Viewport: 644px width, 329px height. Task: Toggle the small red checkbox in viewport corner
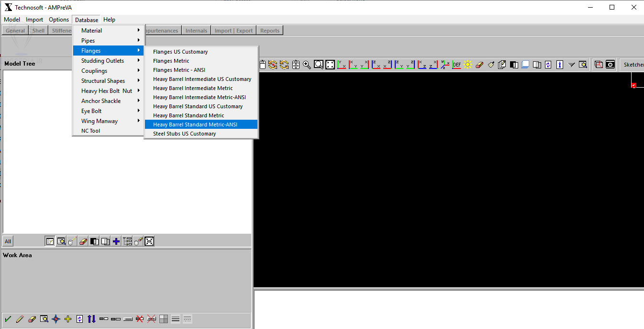coord(633,85)
